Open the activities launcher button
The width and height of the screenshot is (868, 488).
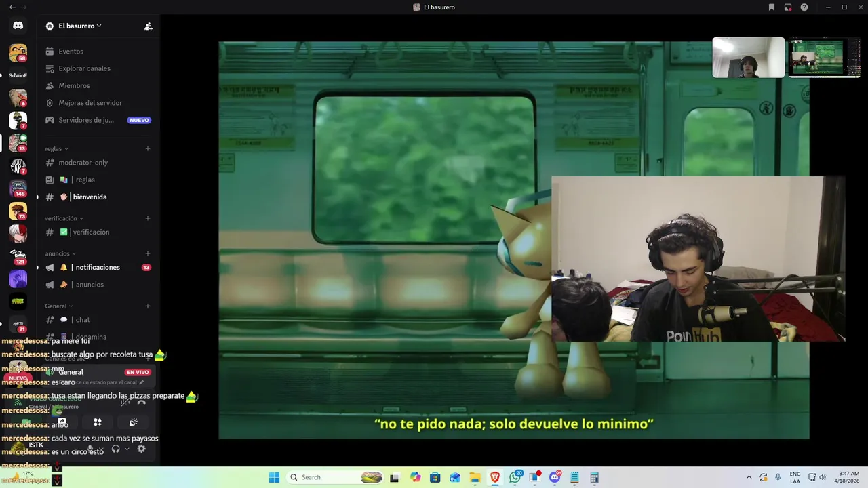click(x=98, y=422)
